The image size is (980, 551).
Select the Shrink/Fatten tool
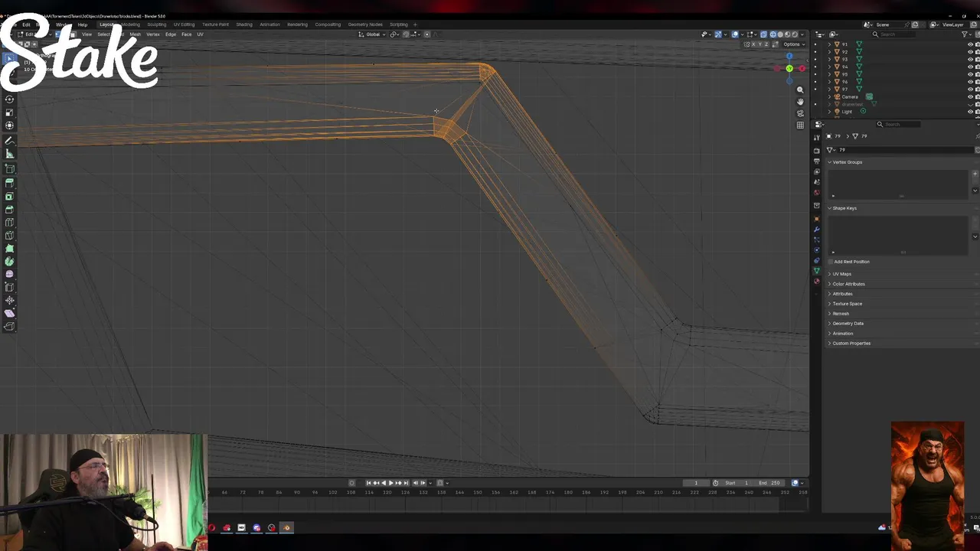[x=9, y=300]
